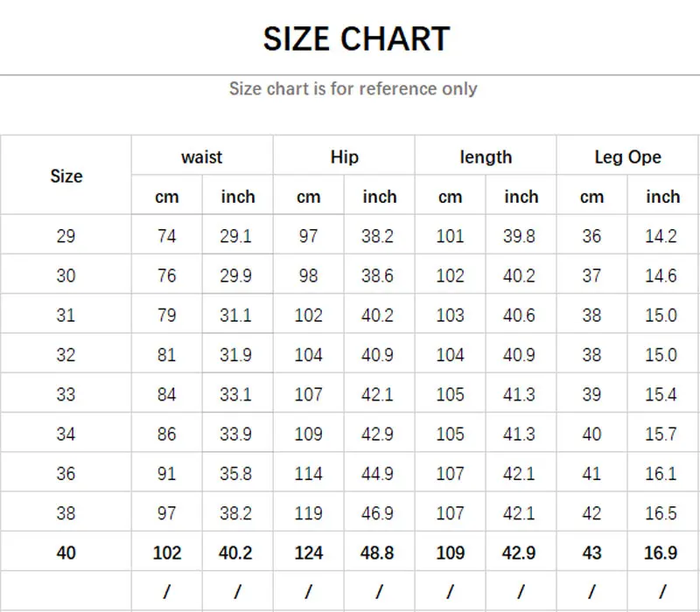Select waist inch value 31.1
This screenshot has width=700, height=612.
[236, 316]
